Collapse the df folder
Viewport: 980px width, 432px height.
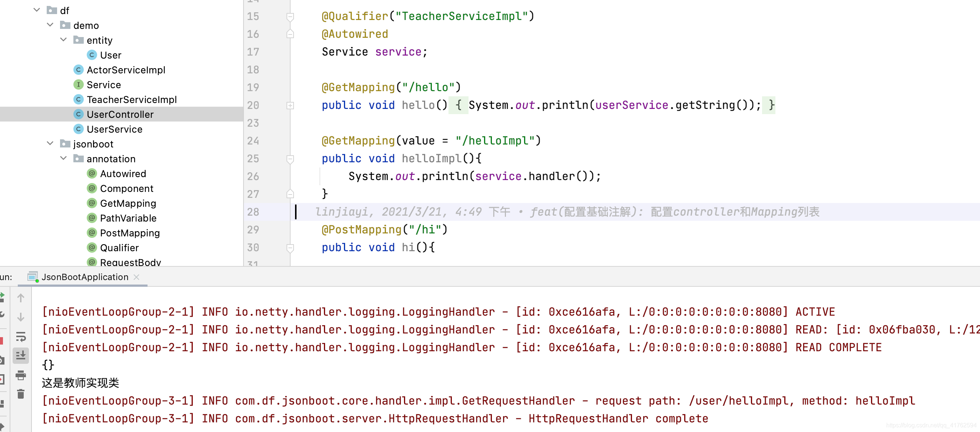37,10
